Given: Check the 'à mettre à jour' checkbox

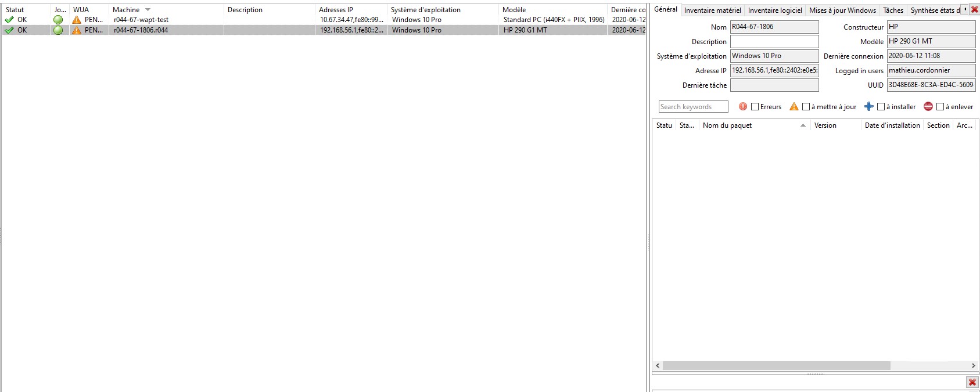Looking at the screenshot, I should click(x=806, y=107).
